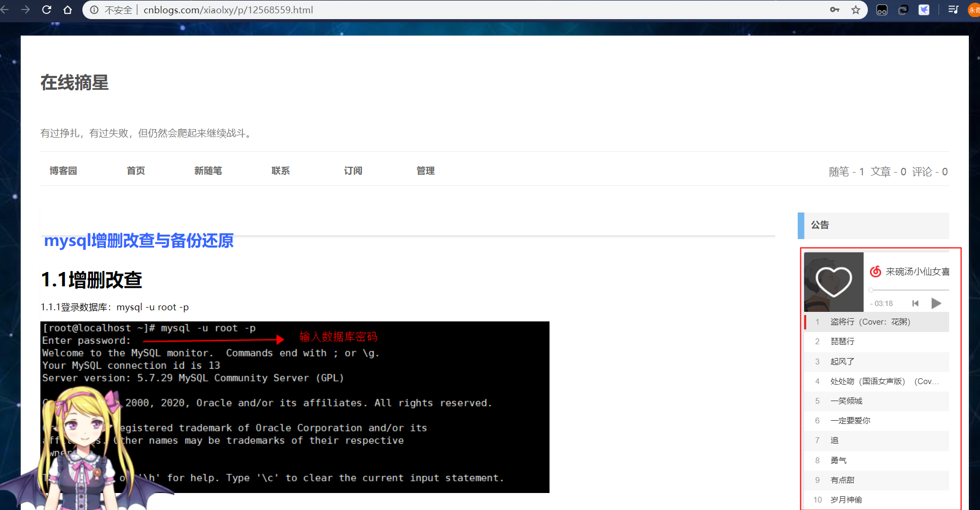Click the blog subtitle 有过挣扎，有过失败
The width and height of the screenshot is (980, 510).
(146, 133)
